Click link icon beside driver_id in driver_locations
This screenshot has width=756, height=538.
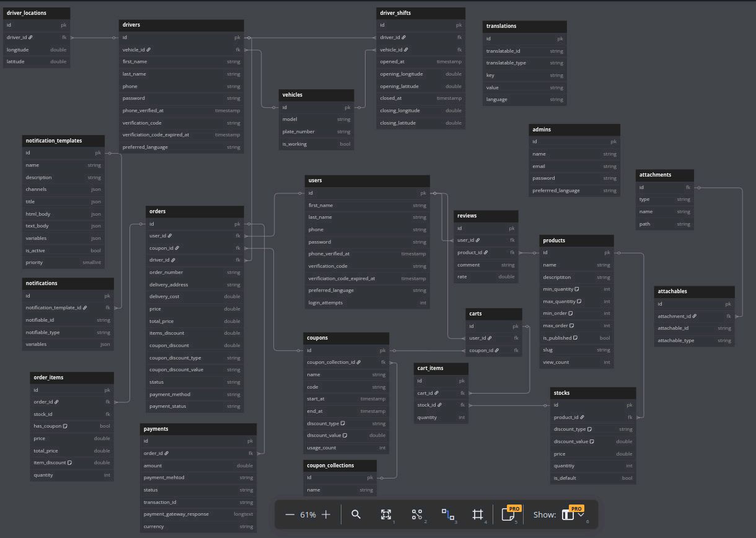click(x=30, y=37)
